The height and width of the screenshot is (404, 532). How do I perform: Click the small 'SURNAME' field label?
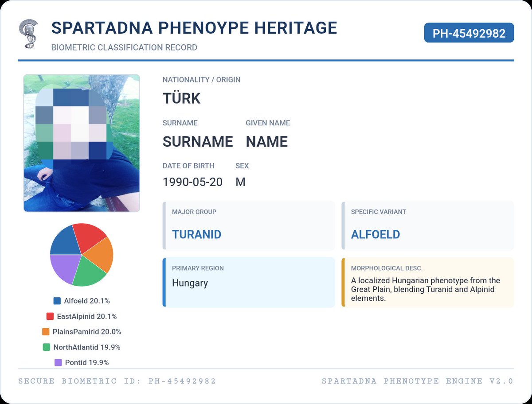coord(180,123)
